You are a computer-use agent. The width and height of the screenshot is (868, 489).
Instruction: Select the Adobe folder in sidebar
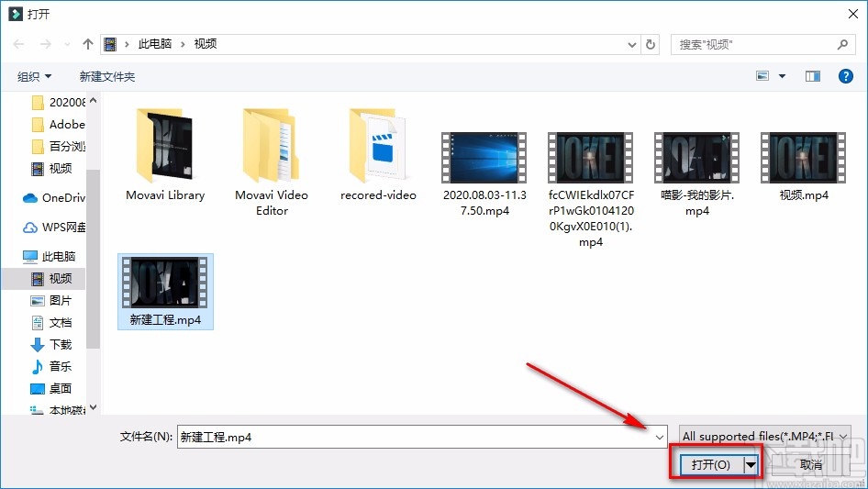(x=59, y=125)
